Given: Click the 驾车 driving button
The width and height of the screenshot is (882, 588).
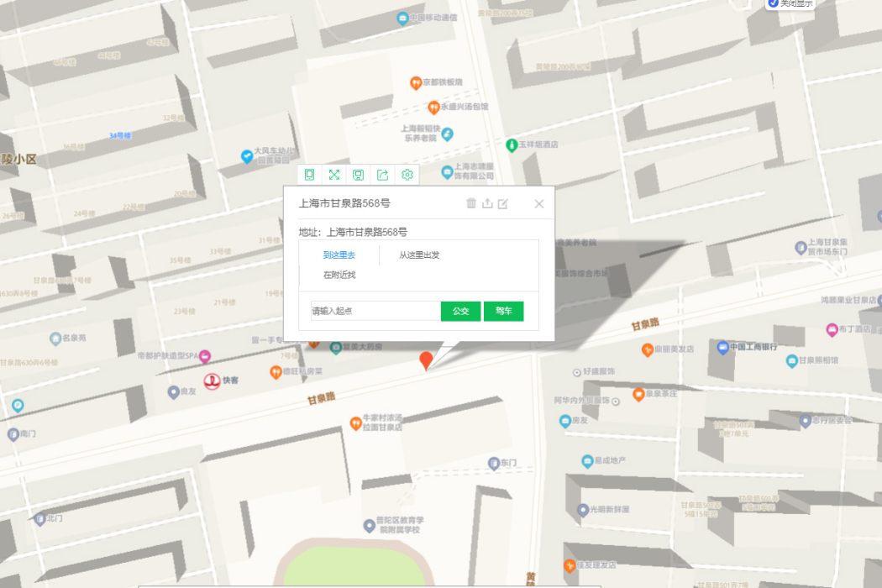Looking at the screenshot, I should tap(503, 311).
